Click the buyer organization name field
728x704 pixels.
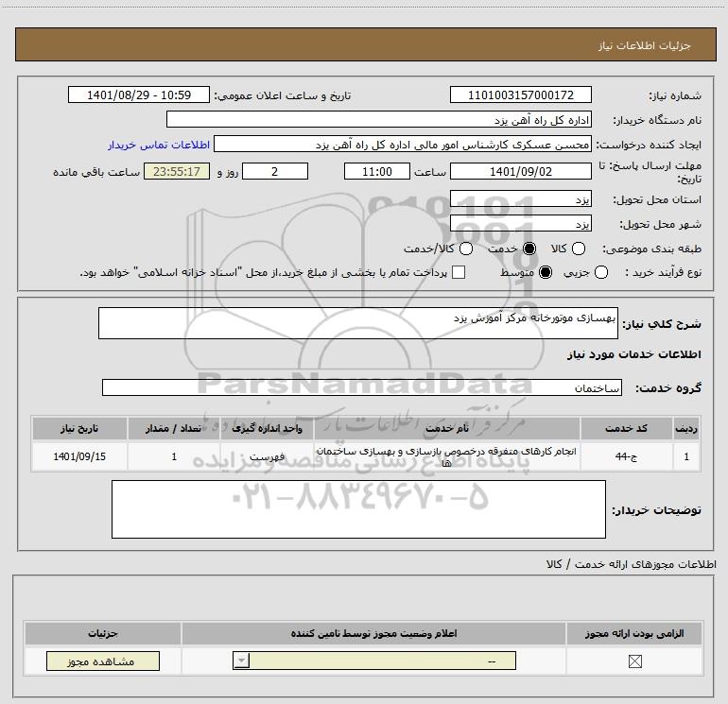tap(379, 119)
